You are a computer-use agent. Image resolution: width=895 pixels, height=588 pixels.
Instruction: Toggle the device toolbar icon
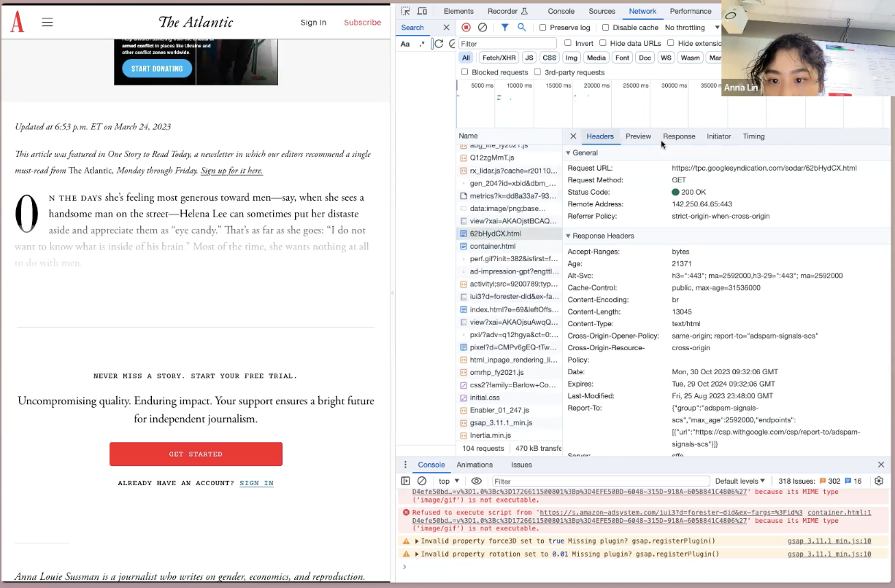click(423, 12)
